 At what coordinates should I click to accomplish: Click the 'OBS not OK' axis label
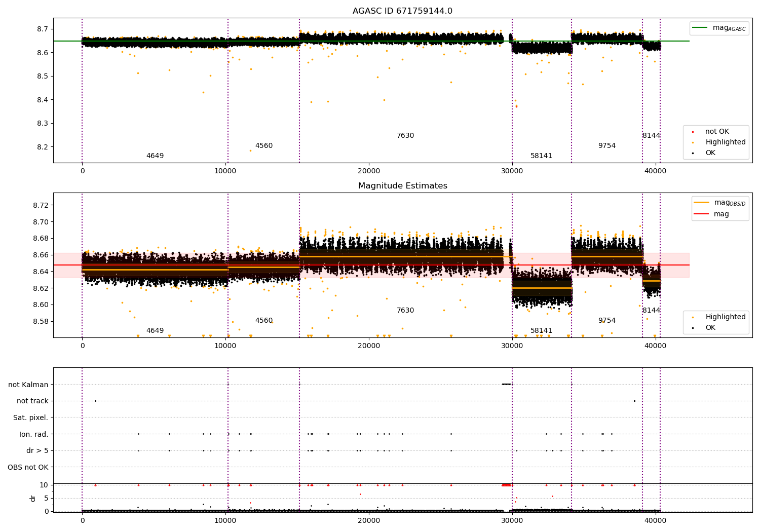click(x=28, y=468)
